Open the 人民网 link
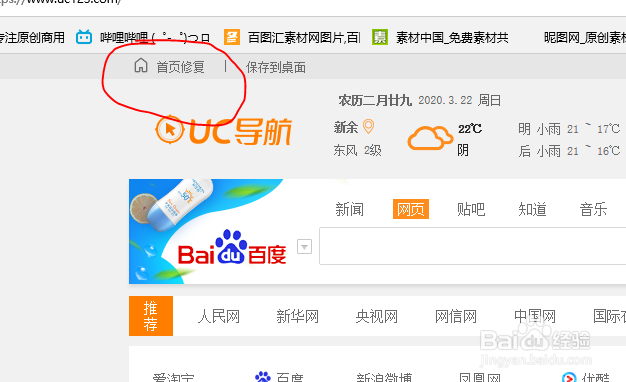 [219, 316]
